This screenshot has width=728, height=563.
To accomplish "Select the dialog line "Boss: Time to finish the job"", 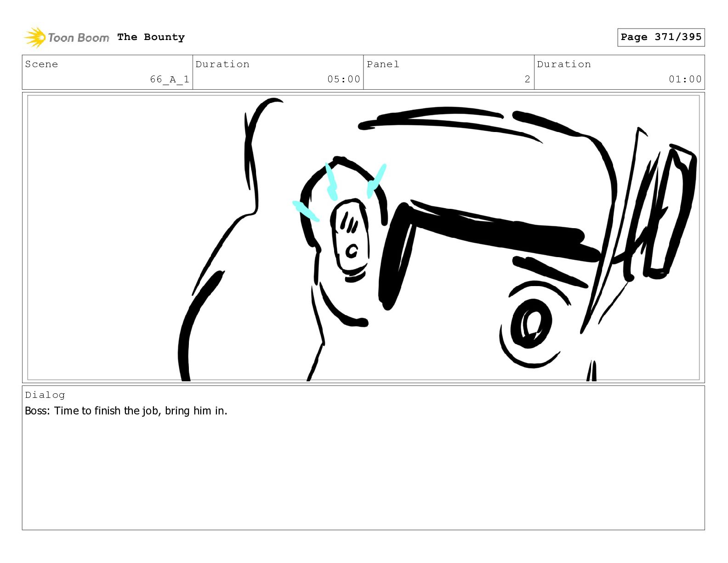I will click(x=91, y=411).
